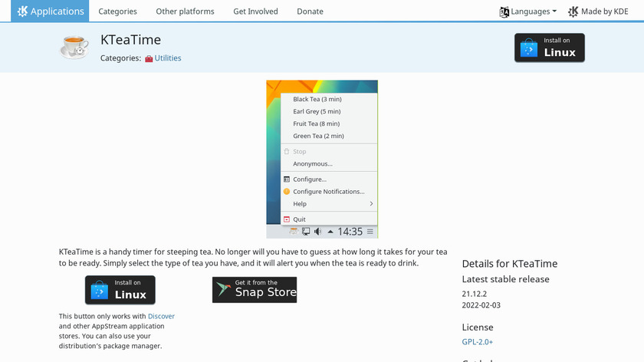Open the GPL-2.0+ license link

tap(477, 342)
